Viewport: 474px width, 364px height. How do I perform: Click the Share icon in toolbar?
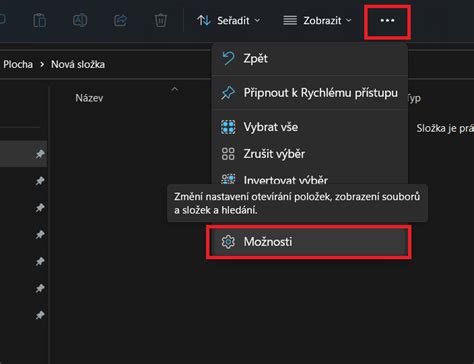120,20
